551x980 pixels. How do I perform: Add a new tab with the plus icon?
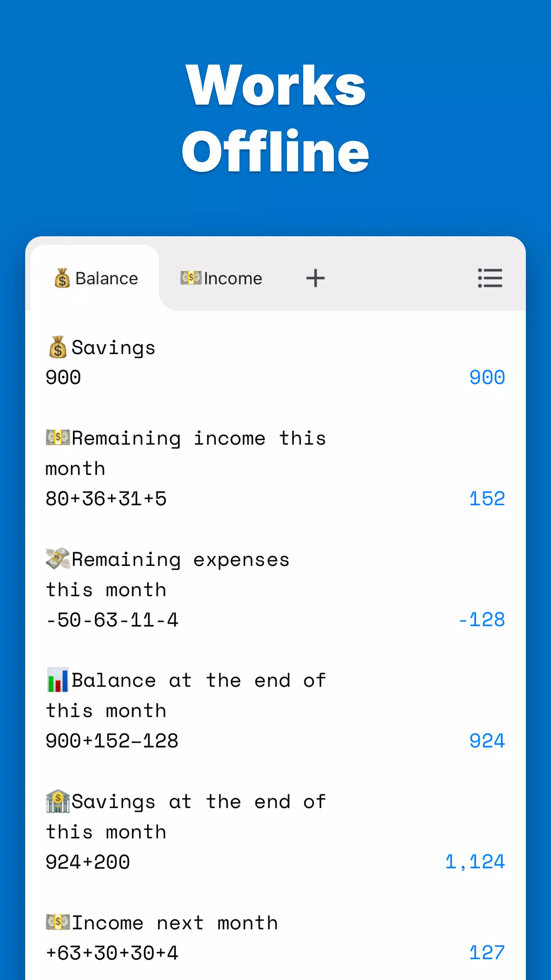tap(315, 278)
